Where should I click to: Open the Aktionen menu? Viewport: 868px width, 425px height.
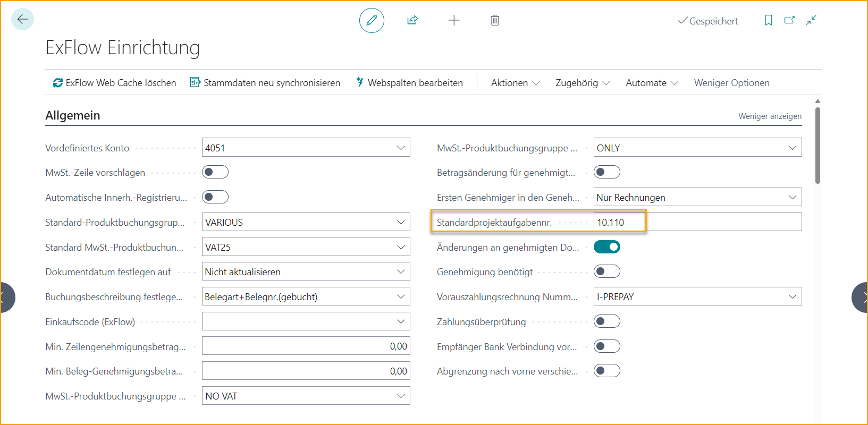pyautogui.click(x=515, y=83)
